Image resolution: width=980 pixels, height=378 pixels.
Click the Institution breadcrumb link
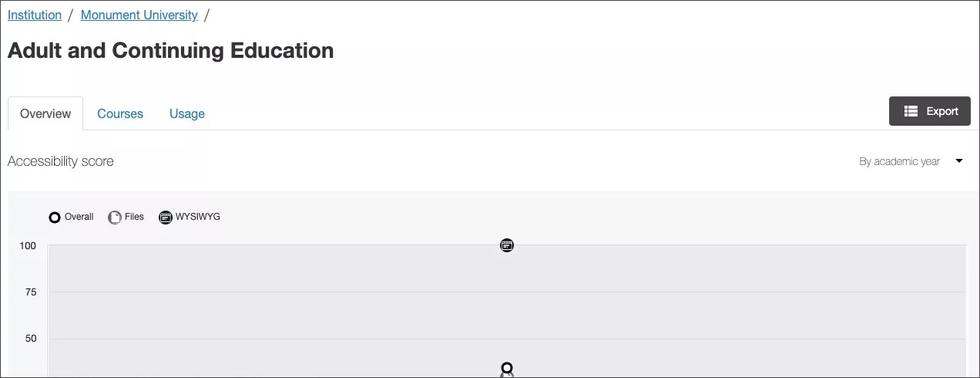[35, 15]
